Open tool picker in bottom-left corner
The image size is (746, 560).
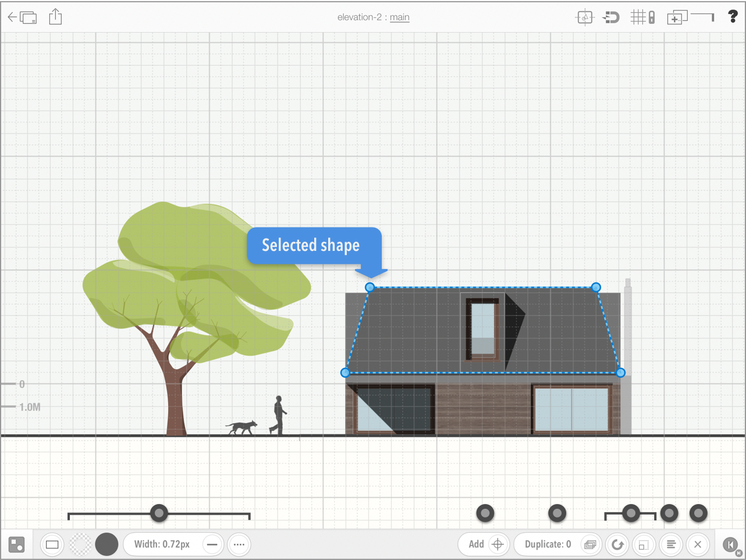coord(17,544)
